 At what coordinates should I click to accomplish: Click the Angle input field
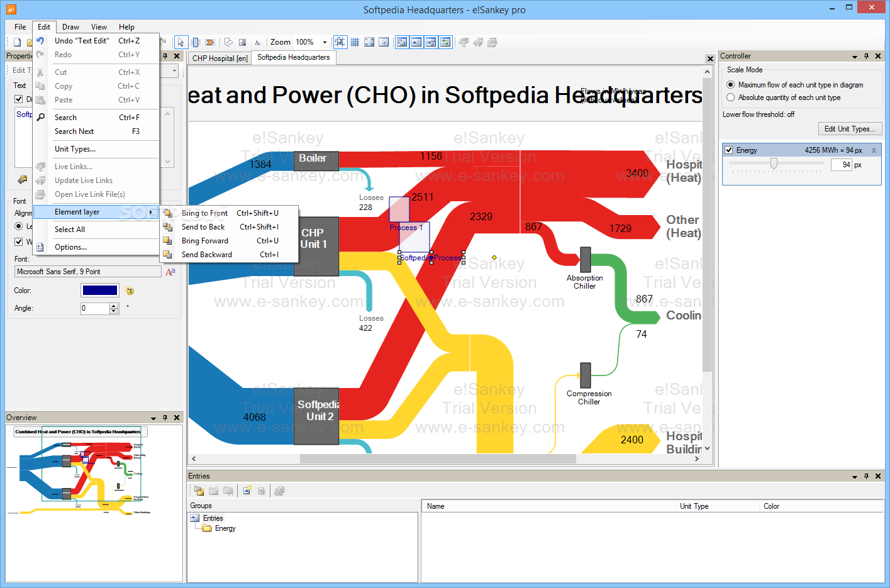(95, 308)
